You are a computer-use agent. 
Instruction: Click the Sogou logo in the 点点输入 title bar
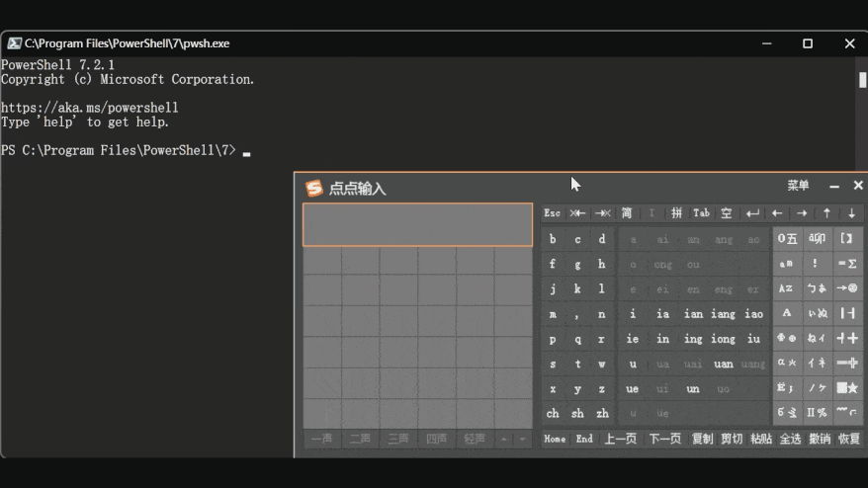[313, 188]
